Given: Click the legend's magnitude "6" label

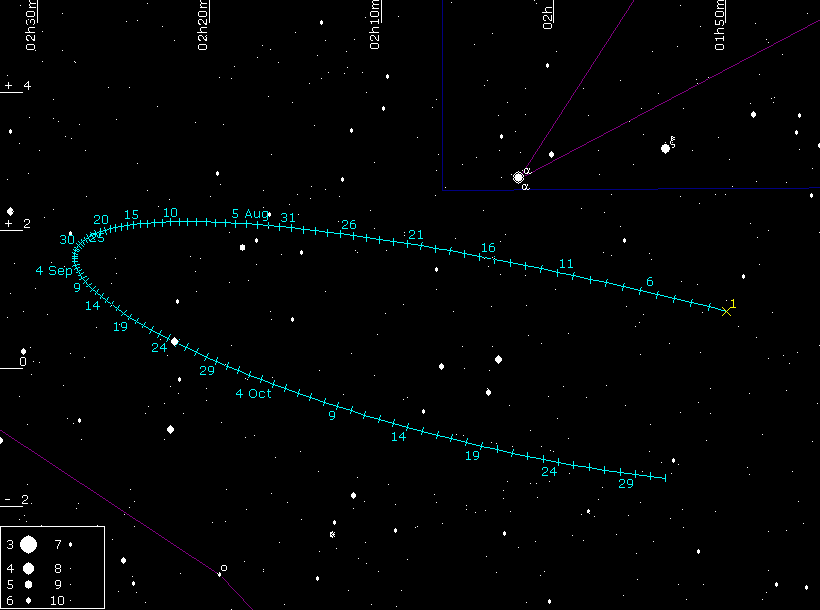Looking at the screenshot, I should pyautogui.click(x=10, y=601).
